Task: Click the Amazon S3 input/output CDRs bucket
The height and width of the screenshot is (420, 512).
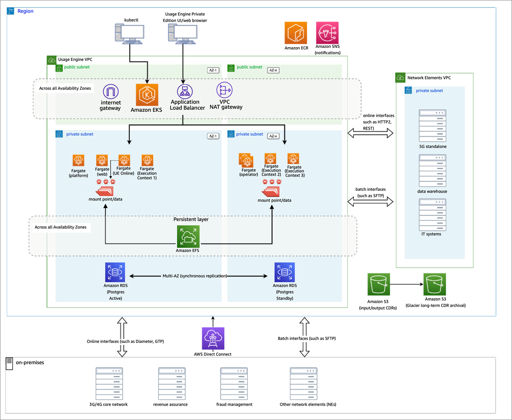Action: tap(379, 284)
